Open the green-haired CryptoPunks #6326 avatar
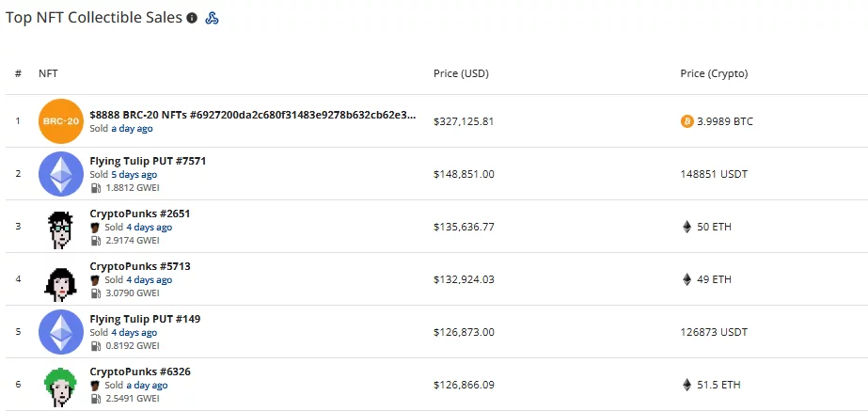The image size is (868, 411). [x=60, y=385]
